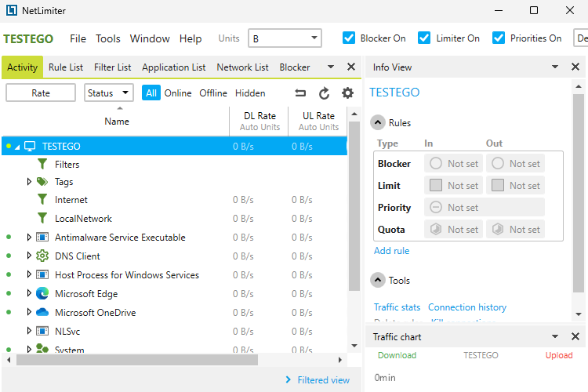This screenshot has width=588, height=392.
Task: Expand the NLSvc tree node
Action: (x=29, y=331)
